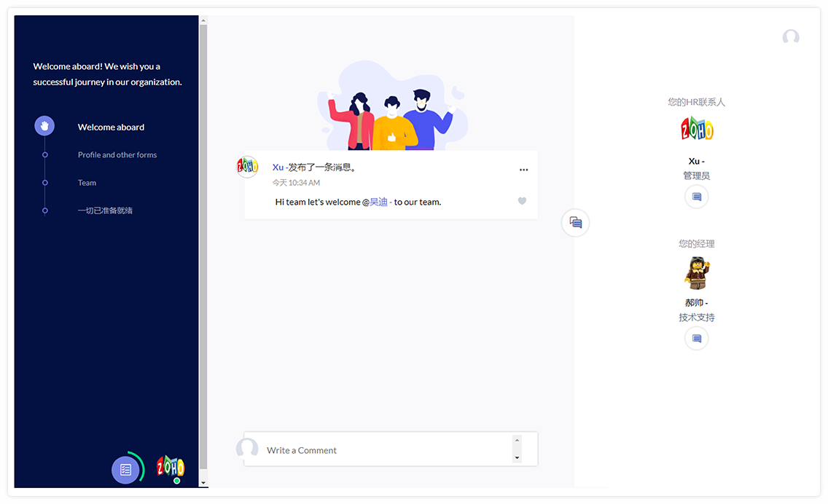The height and width of the screenshot is (504, 828).
Task: Click the sidebar vertical scrollbar track
Action: [x=203, y=248]
